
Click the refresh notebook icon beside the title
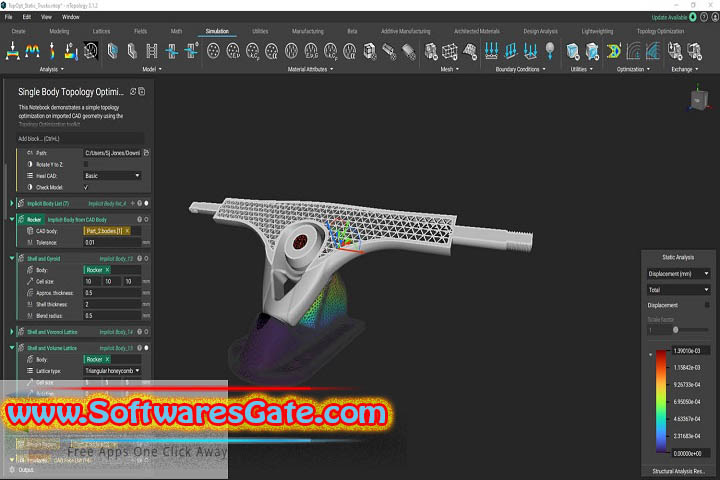coord(133,91)
